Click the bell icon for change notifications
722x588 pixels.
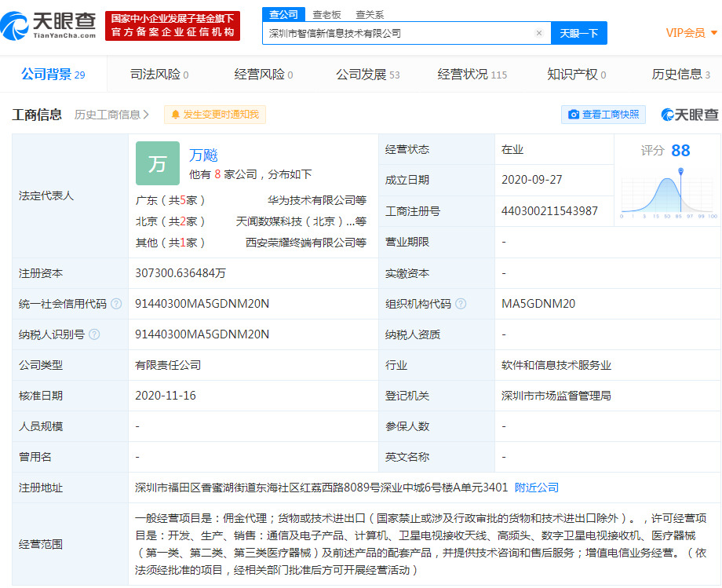pyautogui.click(x=176, y=115)
